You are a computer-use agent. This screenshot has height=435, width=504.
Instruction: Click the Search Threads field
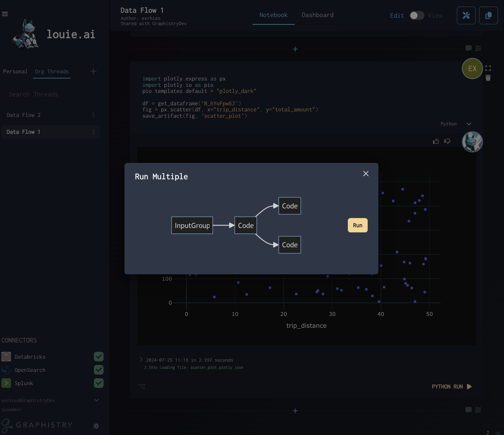[x=50, y=94]
